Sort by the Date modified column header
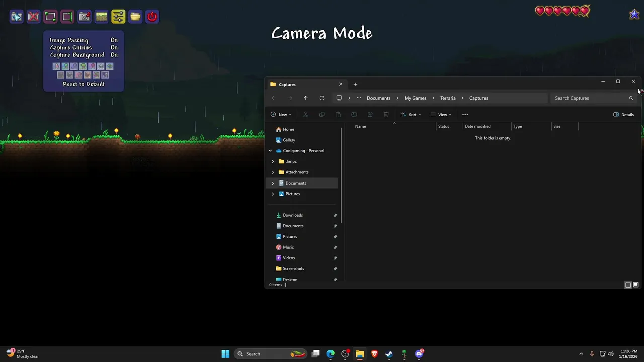 487,126
